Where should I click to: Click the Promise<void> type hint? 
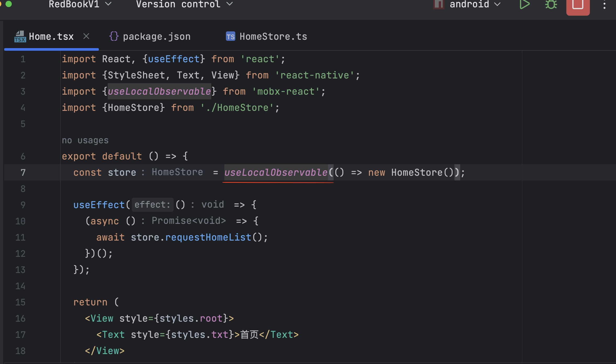[189, 221]
